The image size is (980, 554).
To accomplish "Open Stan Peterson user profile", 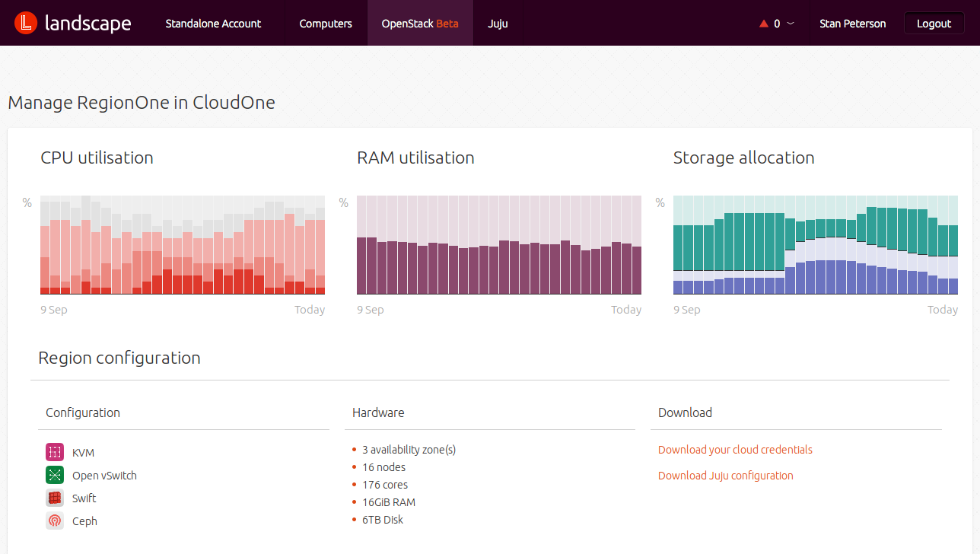I will pos(852,24).
